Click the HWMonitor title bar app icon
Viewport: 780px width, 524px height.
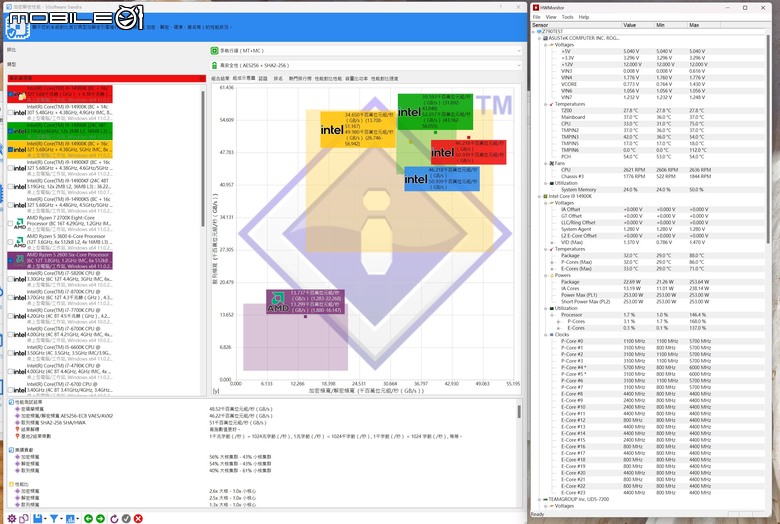pos(536,7)
